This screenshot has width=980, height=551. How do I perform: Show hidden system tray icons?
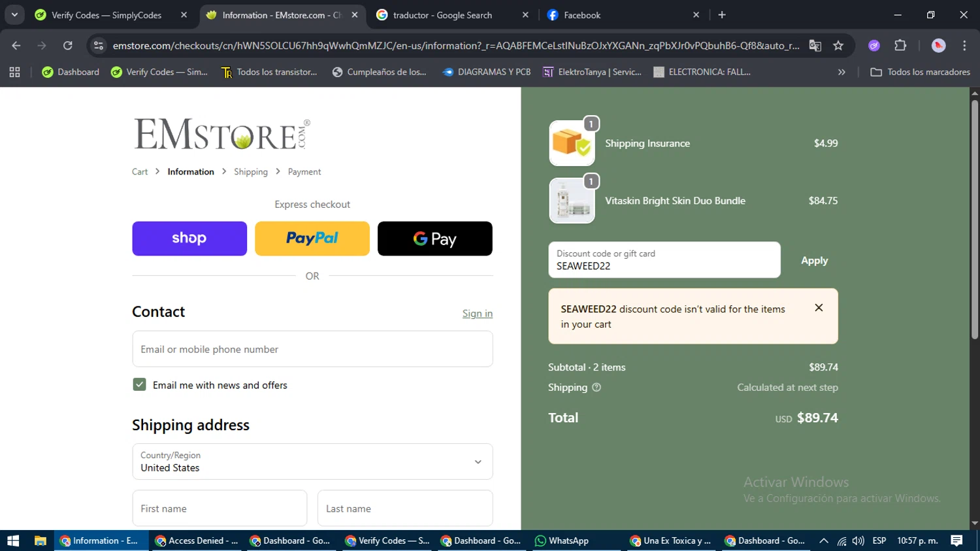click(824, 541)
